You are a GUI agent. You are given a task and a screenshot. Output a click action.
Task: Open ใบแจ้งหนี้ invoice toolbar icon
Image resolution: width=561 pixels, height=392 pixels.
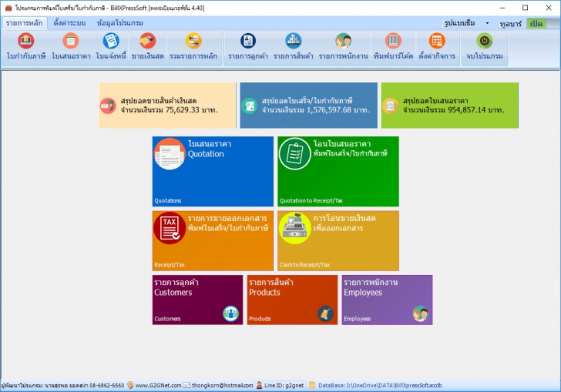[x=111, y=41]
